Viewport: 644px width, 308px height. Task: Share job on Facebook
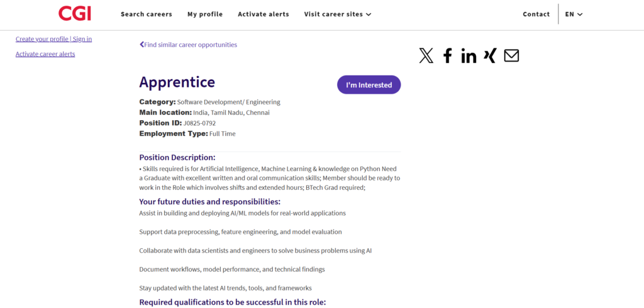(447, 56)
